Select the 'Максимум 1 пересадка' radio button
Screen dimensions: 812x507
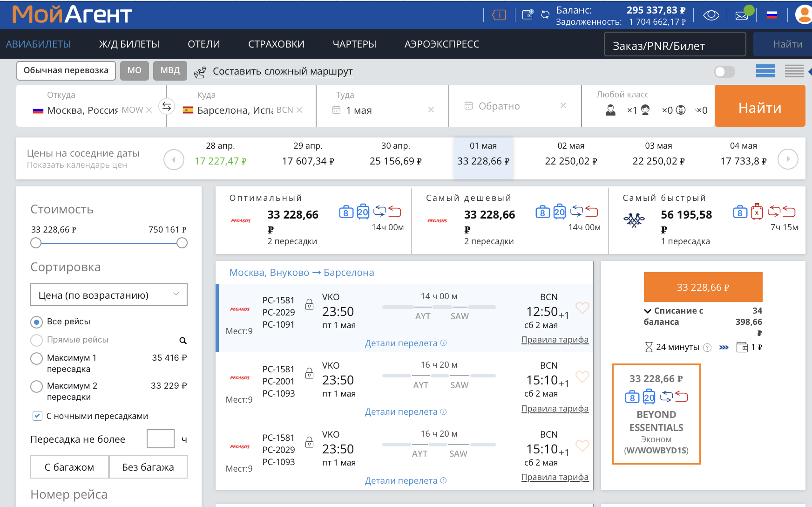36,358
